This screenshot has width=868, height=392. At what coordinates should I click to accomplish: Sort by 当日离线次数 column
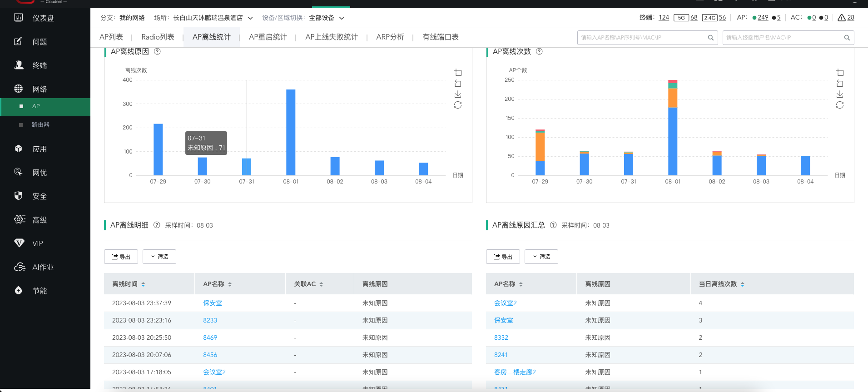pyautogui.click(x=742, y=284)
